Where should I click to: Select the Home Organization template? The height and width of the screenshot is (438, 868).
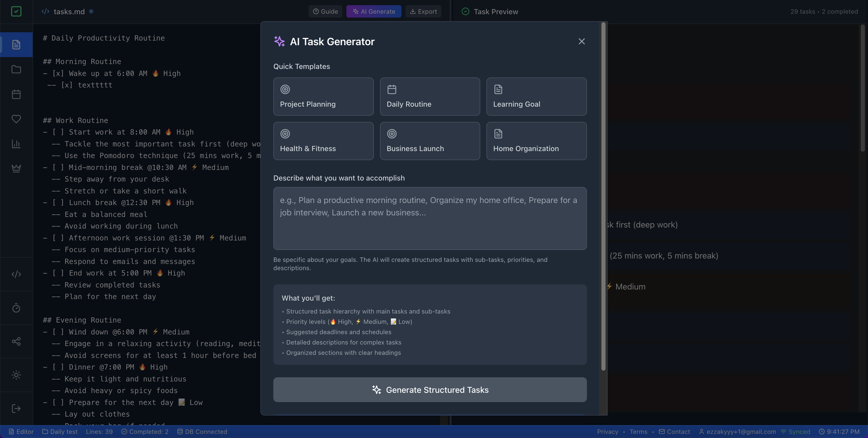click(536, 141)
